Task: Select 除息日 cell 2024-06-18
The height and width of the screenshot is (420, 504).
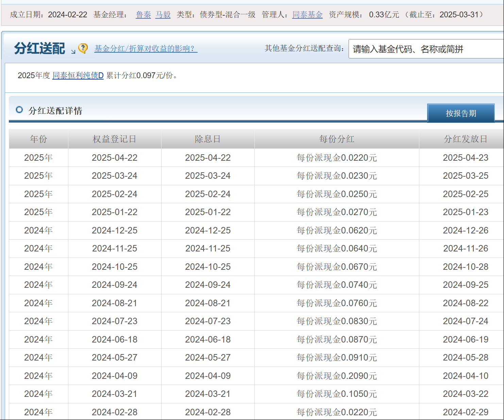Action: (x=208, y=339)
